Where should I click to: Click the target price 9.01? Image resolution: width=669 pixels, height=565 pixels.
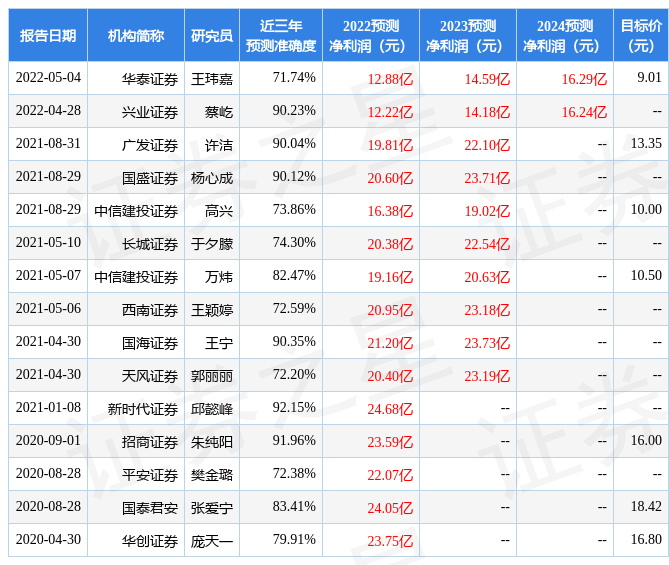coord(649,78)
